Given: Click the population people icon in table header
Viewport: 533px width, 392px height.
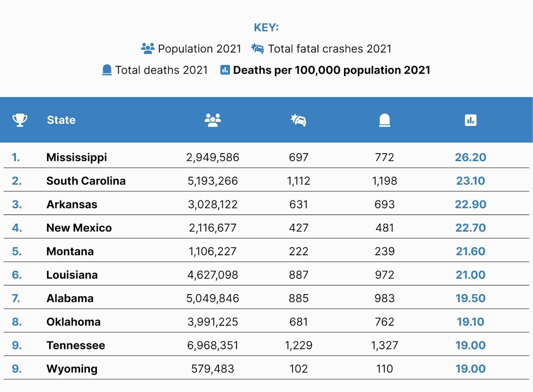Looking at the screenshot, I should click(x=213, y=120).
